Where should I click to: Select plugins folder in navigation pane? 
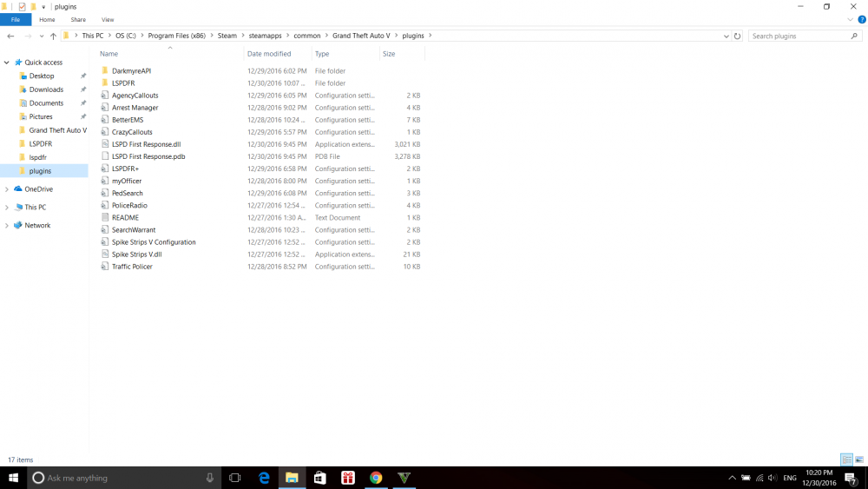(43, 170)
